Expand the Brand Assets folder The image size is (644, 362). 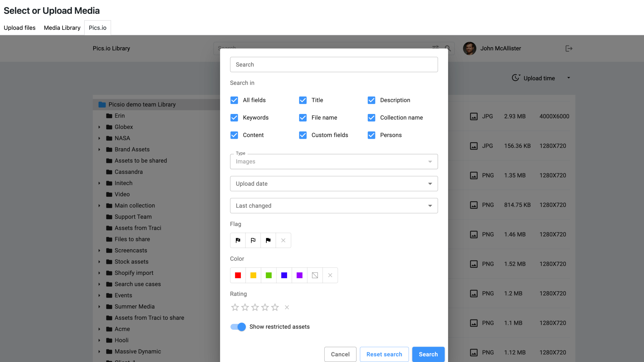click(99, 149)
